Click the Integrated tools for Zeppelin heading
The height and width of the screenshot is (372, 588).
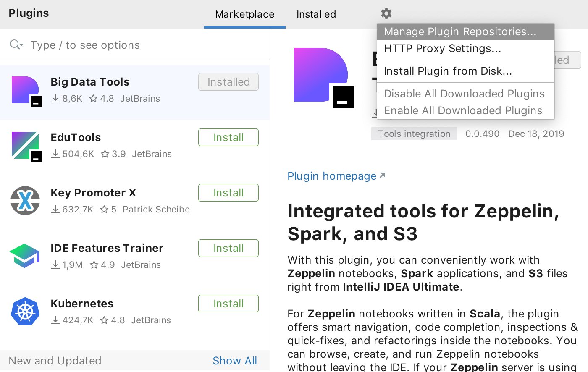pos(423,222)
